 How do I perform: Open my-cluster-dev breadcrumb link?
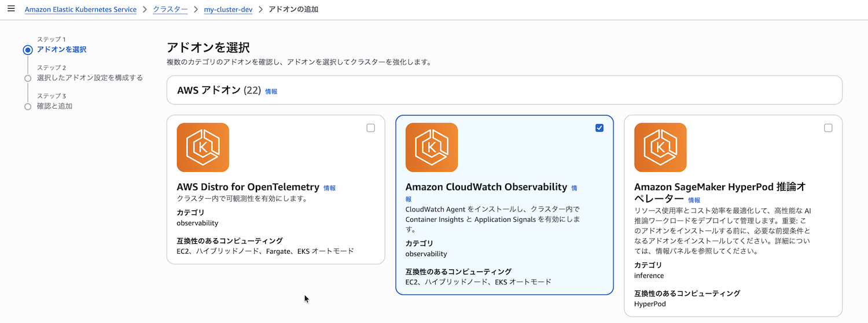228,10
